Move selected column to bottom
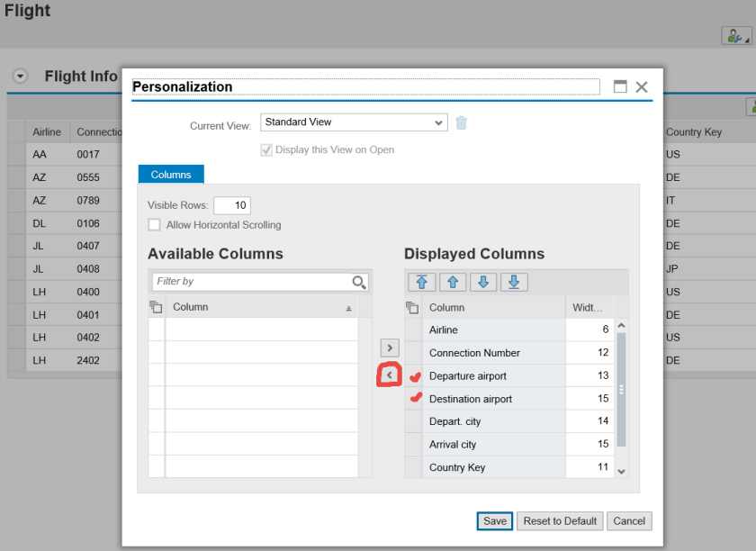This screenshot has width=756, height=551. click(513, 282)
